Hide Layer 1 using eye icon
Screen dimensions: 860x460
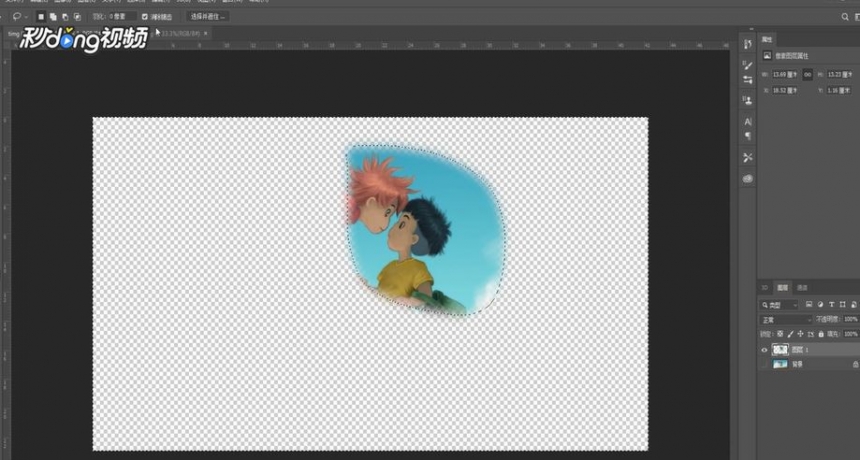tap(765, 350)
